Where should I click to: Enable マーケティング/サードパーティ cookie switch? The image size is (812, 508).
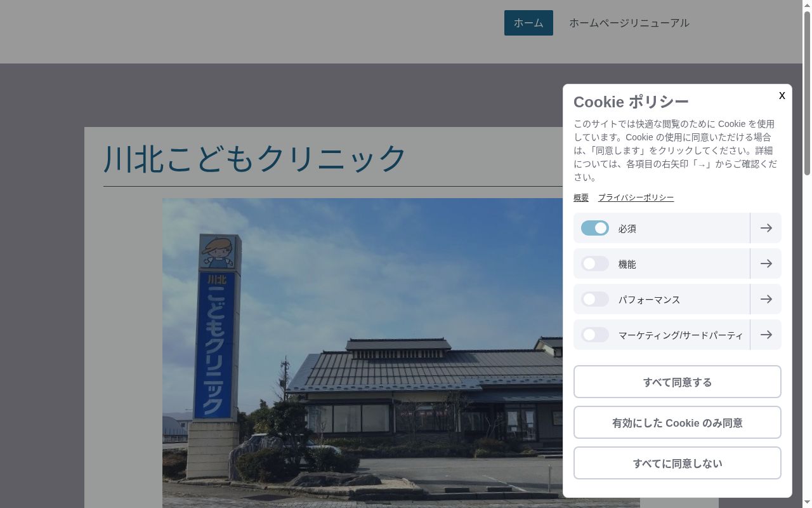click(x=595, y=335)
